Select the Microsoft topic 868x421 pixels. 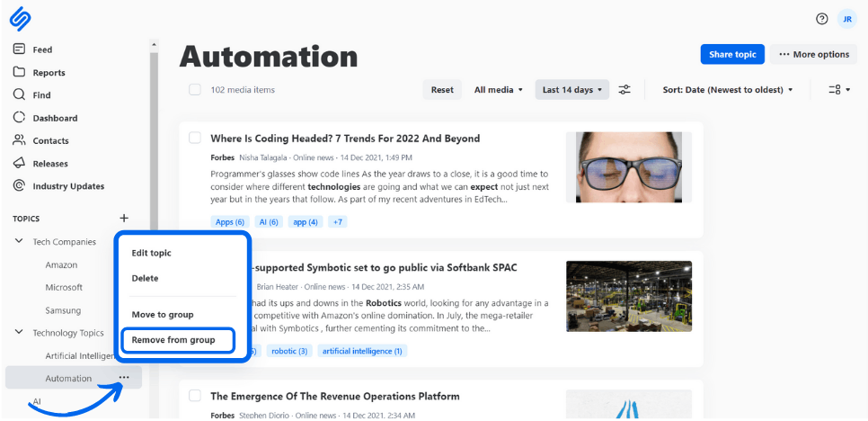point(64,288)
